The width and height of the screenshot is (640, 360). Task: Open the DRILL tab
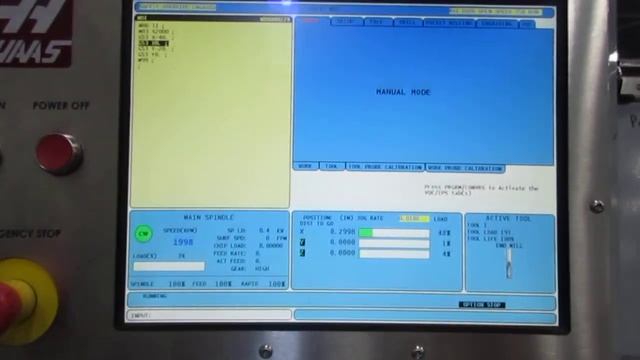coord(408,23)
